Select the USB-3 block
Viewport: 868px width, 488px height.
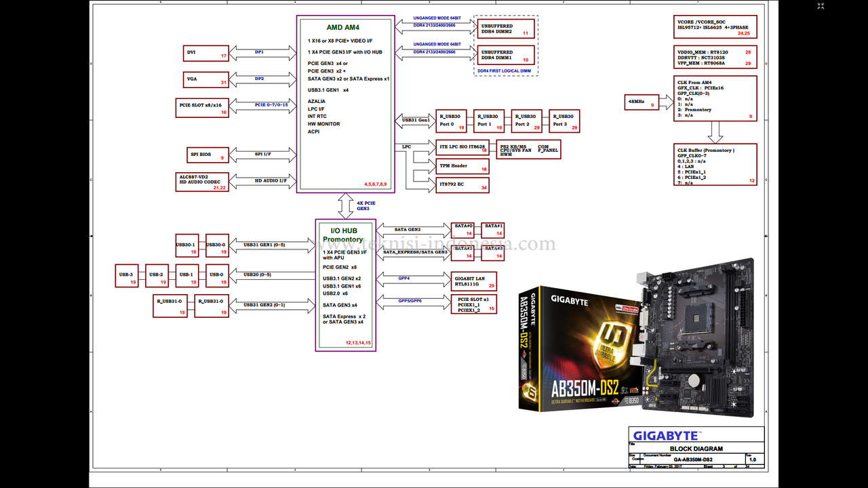[x=127, y=276]
